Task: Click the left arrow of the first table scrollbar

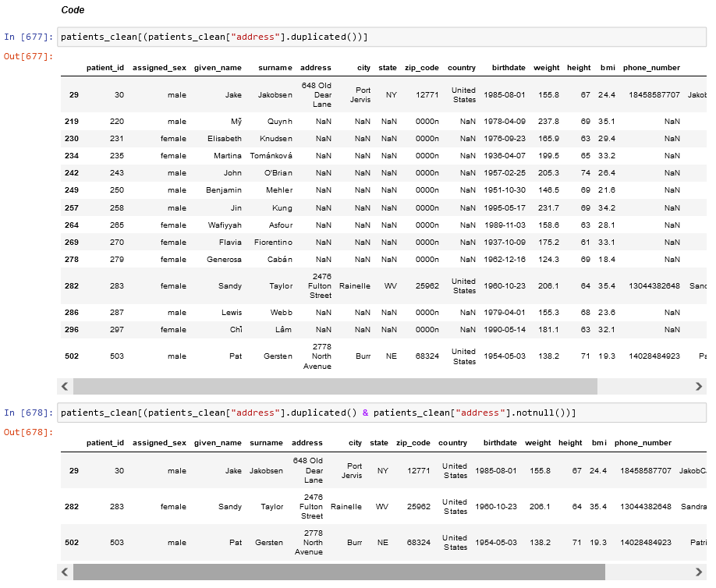Action: click(x=65, y=386)
